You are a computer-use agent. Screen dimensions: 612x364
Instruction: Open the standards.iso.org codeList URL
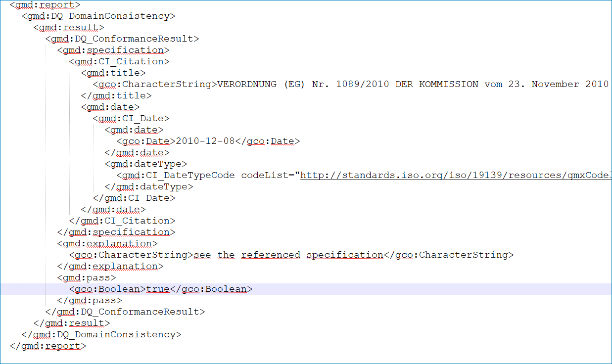tap(456, 175)
